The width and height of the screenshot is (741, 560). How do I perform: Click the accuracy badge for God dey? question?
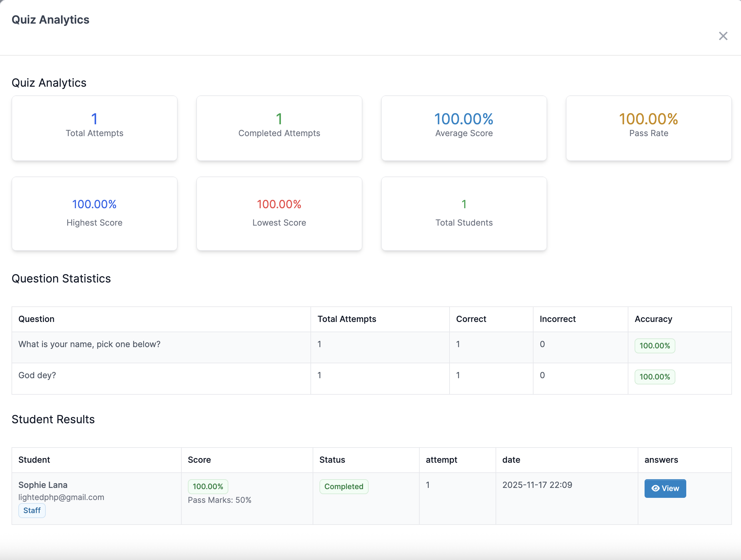[655, 377]
